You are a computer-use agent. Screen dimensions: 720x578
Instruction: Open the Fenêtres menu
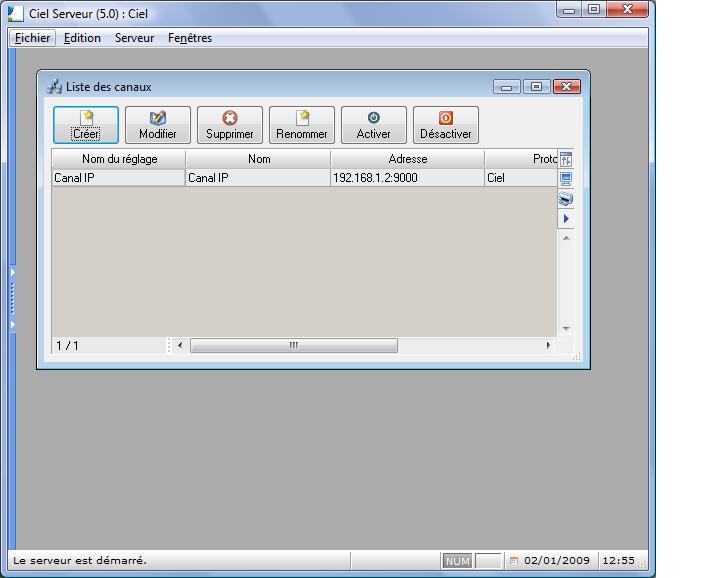[x=190, y=38]
